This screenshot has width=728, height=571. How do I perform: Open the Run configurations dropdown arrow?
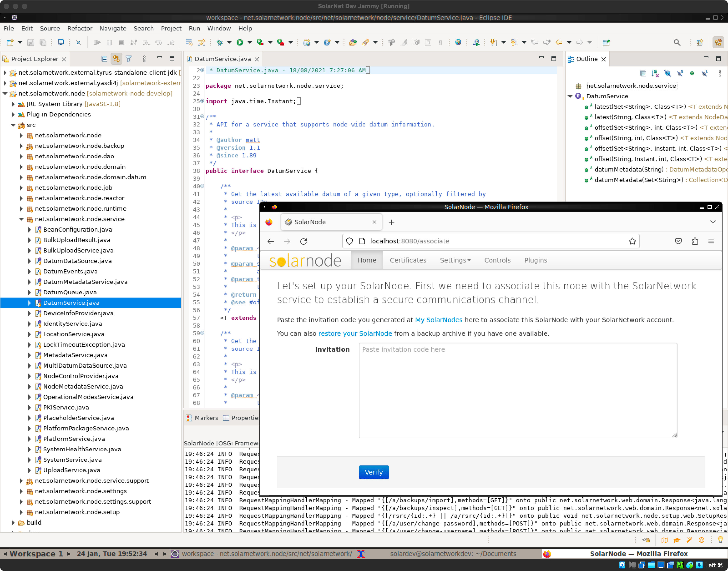pyautogui.click(x=250, y=43)
